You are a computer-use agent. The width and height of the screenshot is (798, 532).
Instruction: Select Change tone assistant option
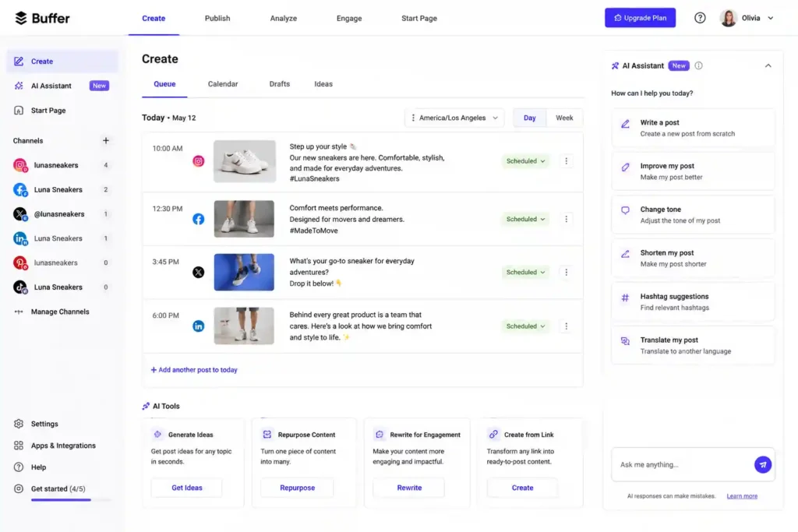(x=693, y=215)
